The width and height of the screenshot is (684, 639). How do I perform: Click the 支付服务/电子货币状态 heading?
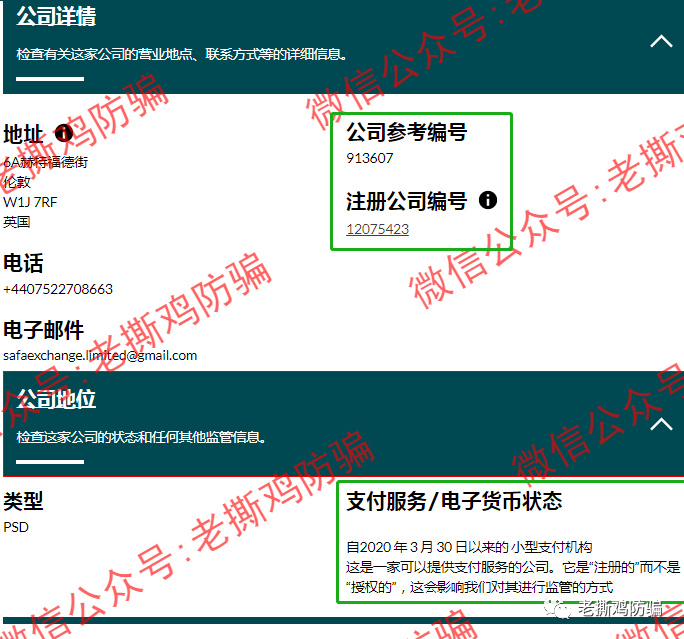point(454,501)
